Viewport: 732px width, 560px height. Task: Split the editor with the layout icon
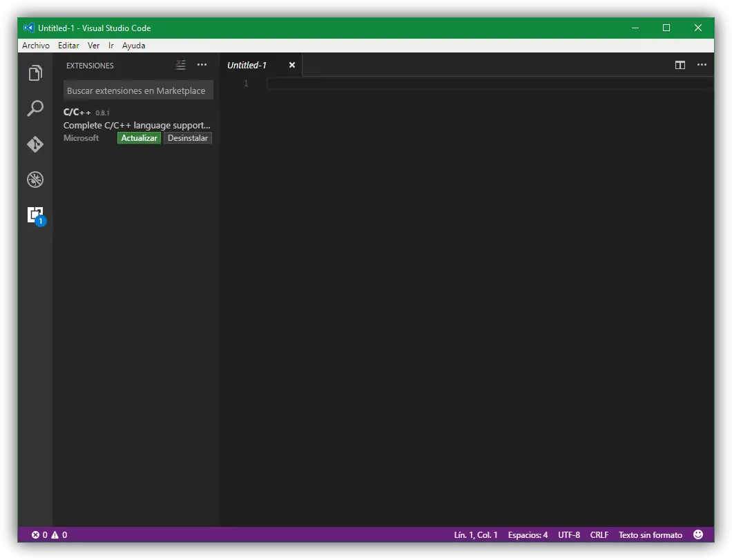pyautogui.click(x=680, y=65)
